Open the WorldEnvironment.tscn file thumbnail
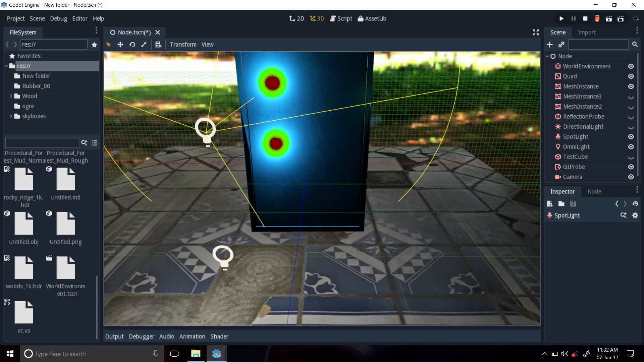Viewport: 644px width, 362px height. point(66,267)
